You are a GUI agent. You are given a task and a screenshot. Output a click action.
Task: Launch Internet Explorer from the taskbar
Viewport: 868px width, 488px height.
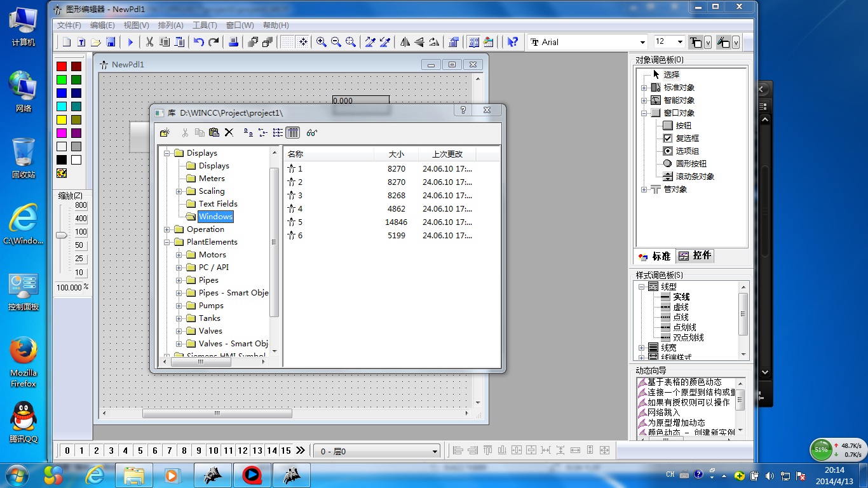pyautogui.click(x=95, y=475)
